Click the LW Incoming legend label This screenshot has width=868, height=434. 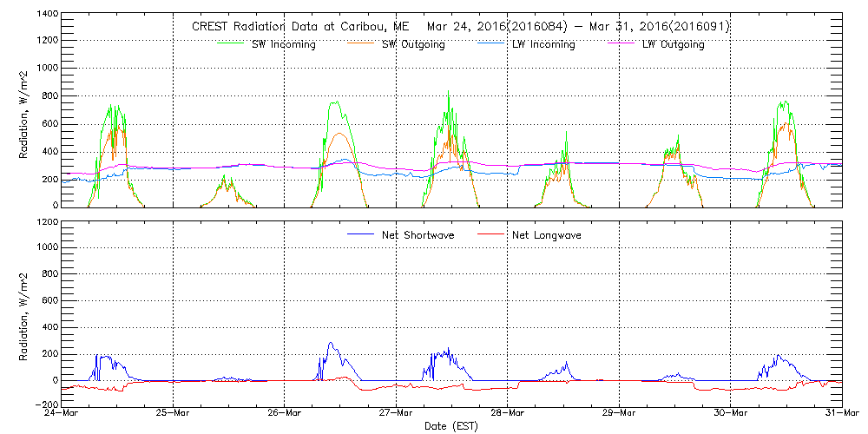(542, 45)
